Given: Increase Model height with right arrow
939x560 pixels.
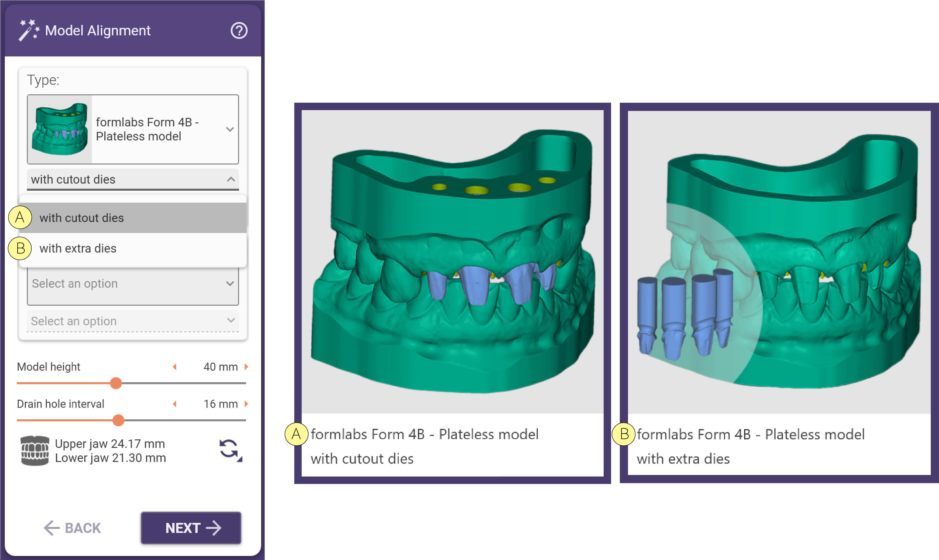Looking at the screenshot, I should tap(246, 367).
